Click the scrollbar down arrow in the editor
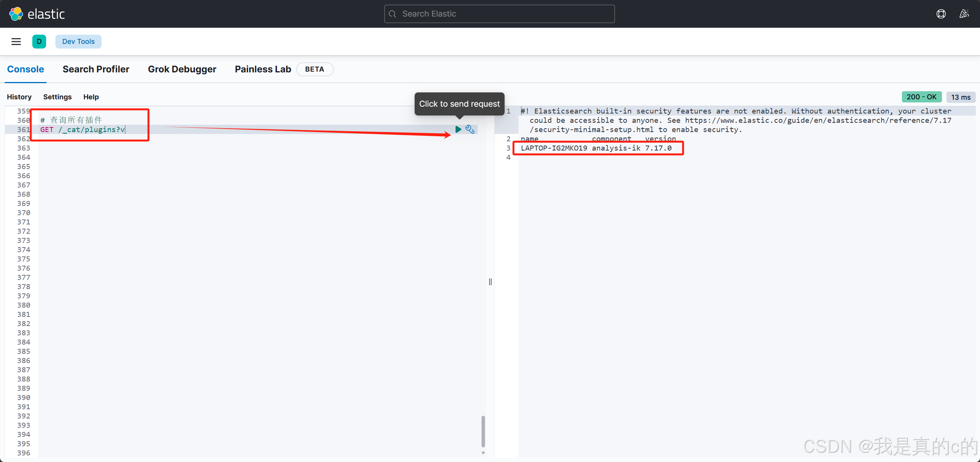Image resolution: width=980 pixels, height=462 pixels. [483, 453]
